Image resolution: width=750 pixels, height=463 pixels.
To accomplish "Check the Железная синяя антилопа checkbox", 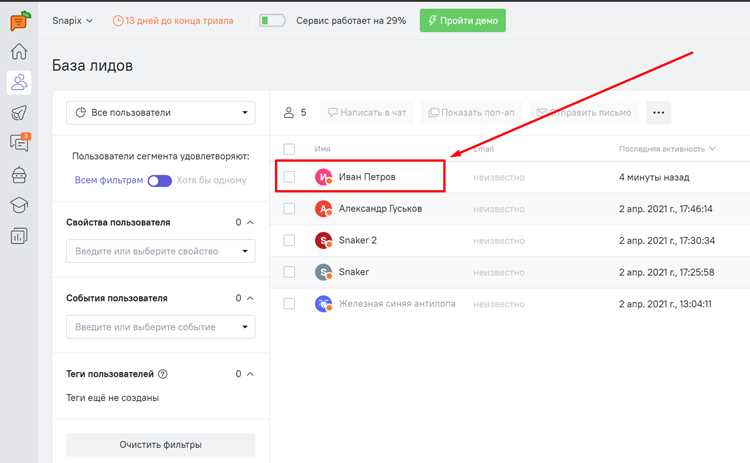I will [289, 304].
